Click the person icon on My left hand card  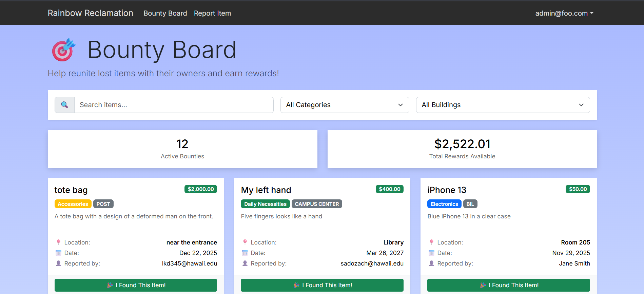coord(245,263)
